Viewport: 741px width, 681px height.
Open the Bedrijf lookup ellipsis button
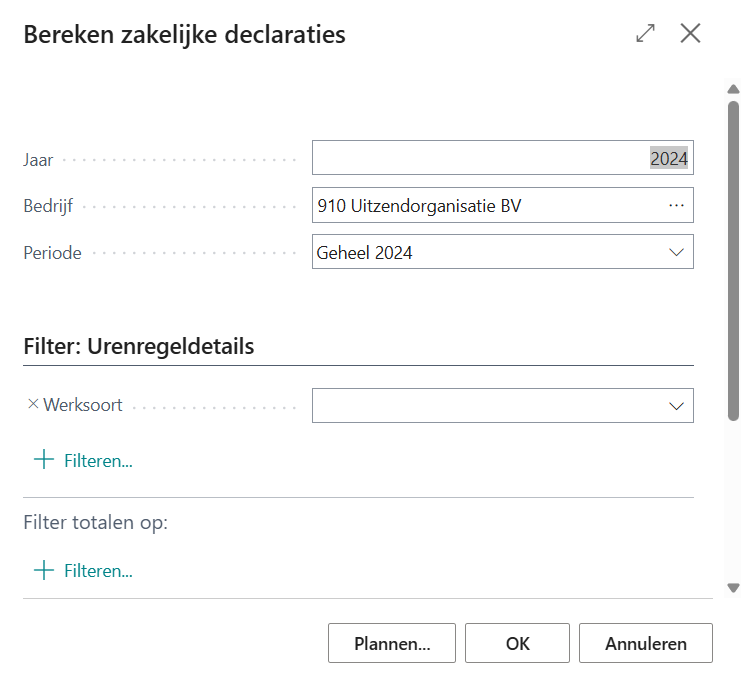coord(676,205)
